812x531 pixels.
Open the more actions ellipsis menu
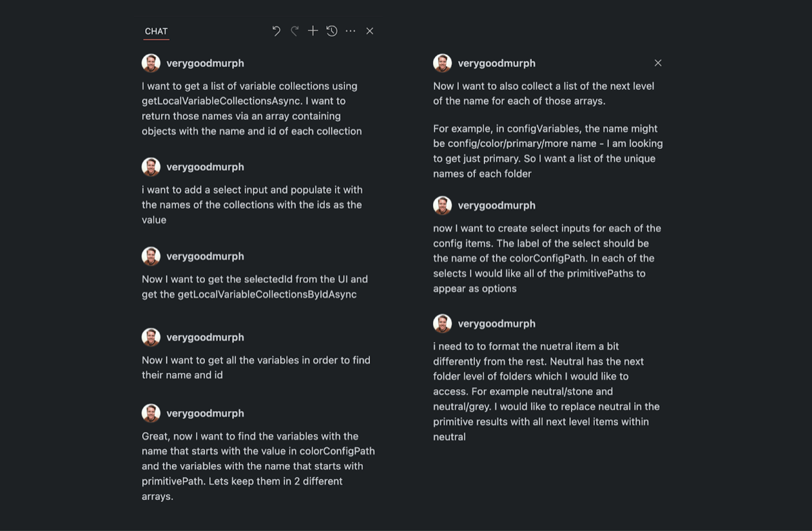351,31
